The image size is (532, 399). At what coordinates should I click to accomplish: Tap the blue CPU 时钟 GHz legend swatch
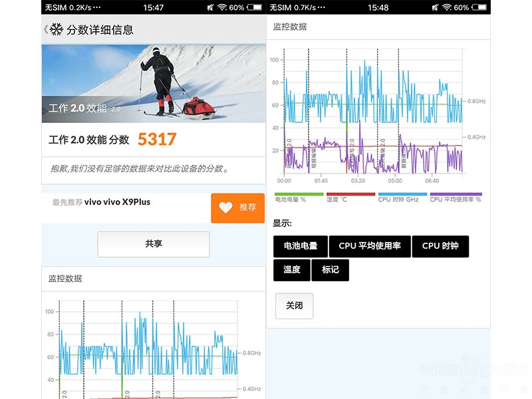click(402, 194)
